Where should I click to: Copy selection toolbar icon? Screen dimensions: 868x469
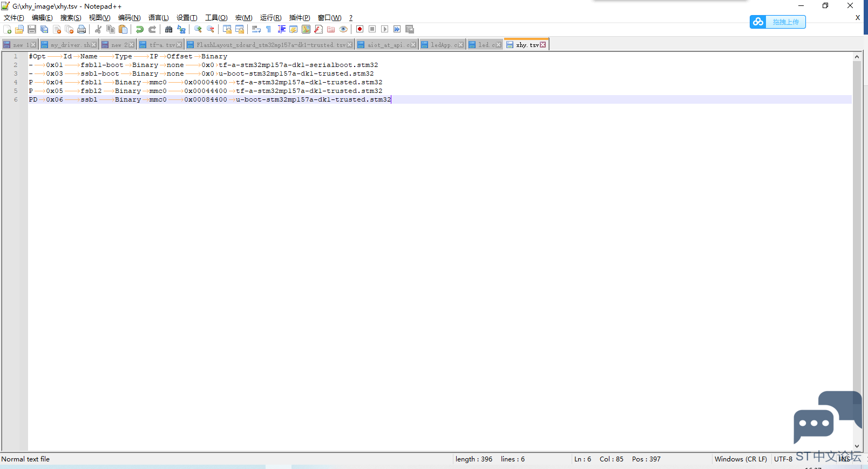(111, 29)
